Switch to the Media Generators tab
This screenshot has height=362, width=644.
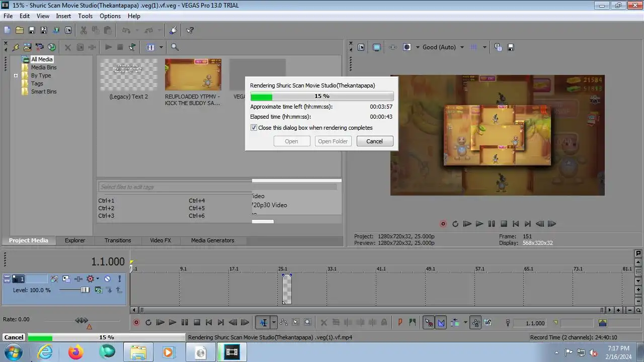tap(212, 240)
